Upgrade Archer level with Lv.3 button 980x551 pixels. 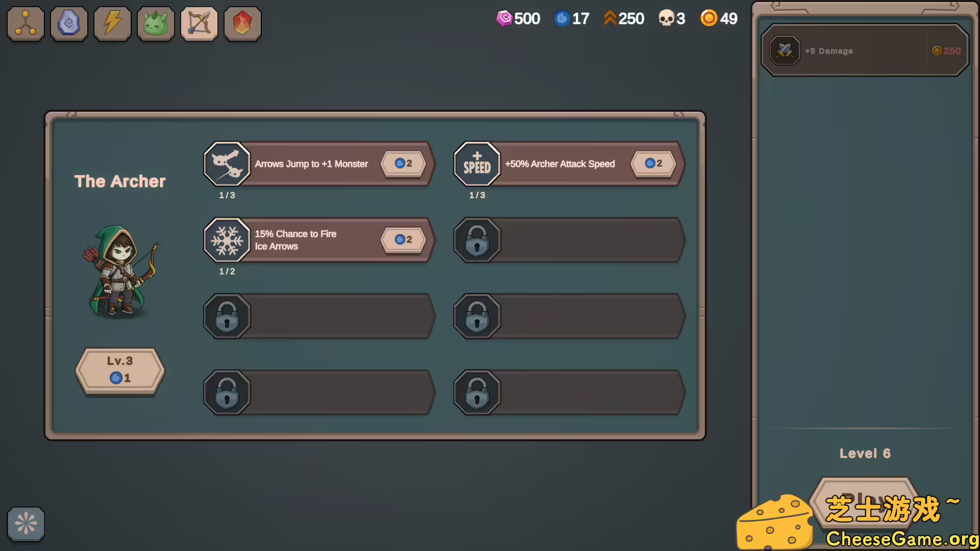click(120, 370)
